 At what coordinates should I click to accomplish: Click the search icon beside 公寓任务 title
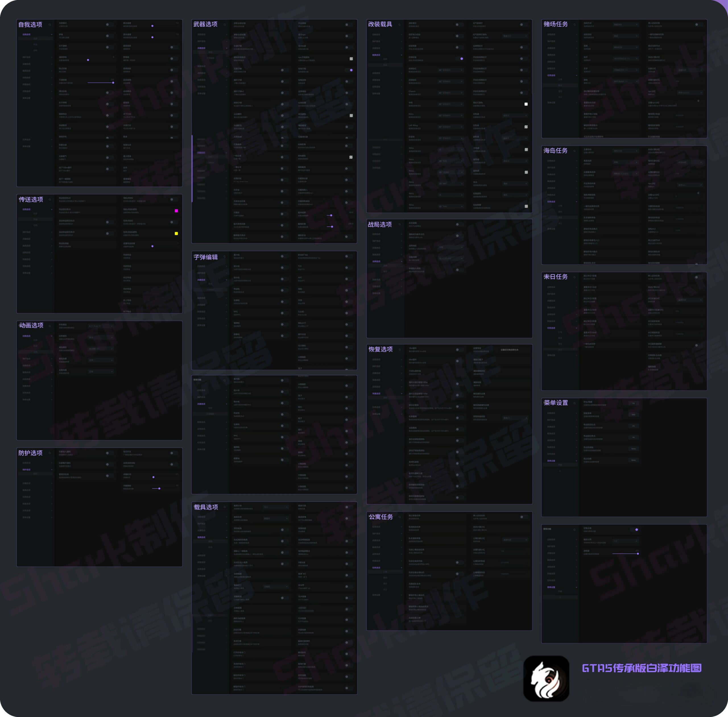(x=400, y=517)
